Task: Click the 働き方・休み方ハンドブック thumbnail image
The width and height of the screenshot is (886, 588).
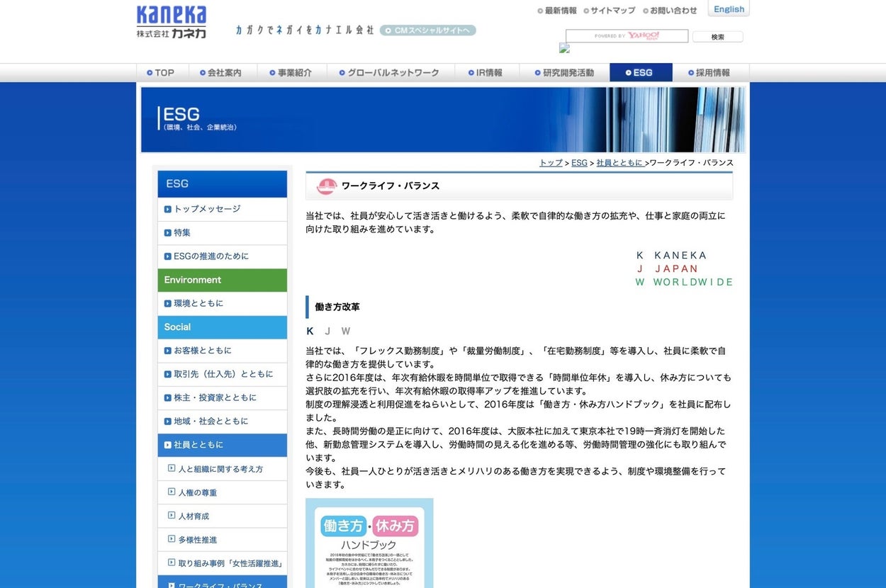Action: tap(369, 543)
